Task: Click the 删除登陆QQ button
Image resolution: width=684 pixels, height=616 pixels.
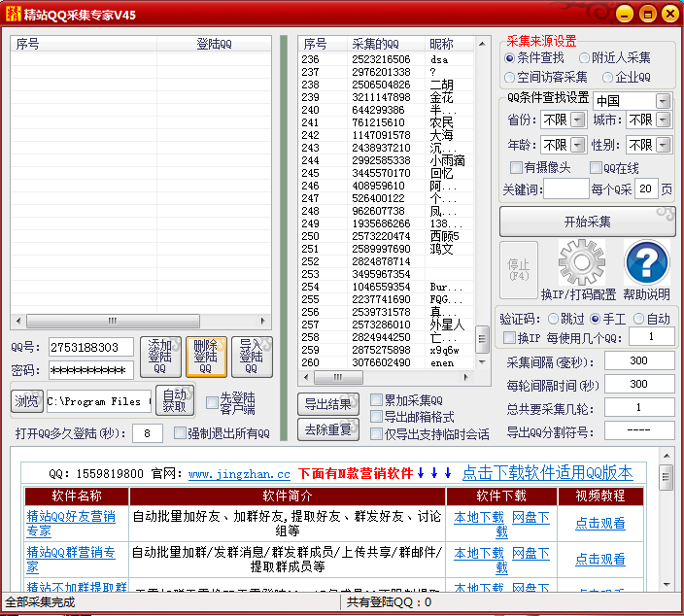Action: [206, 357]
